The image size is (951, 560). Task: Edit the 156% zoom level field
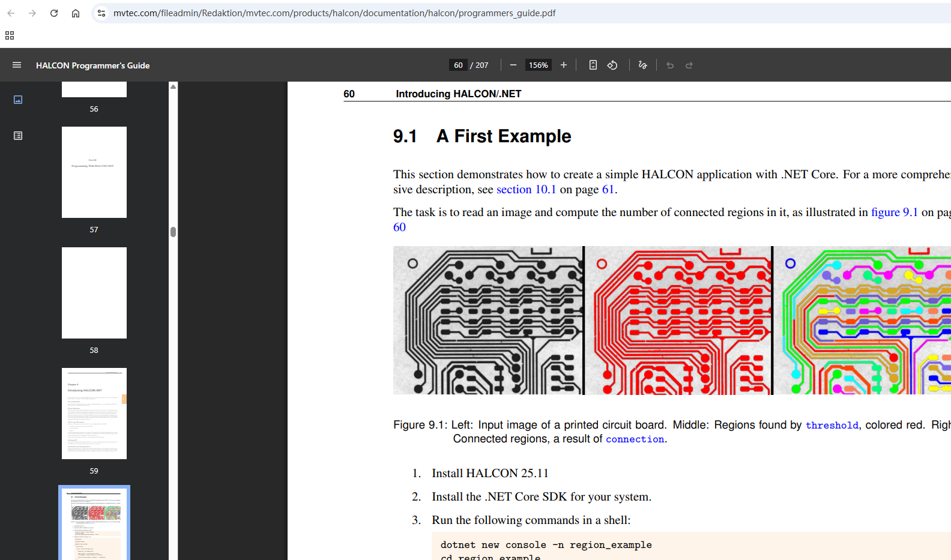(x=539, y=65)
